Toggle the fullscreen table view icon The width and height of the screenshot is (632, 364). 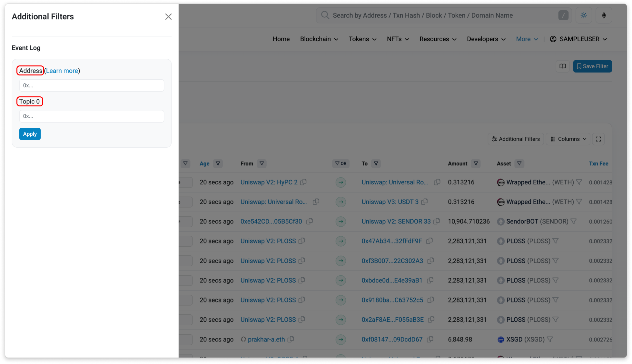tap(598, 139)
